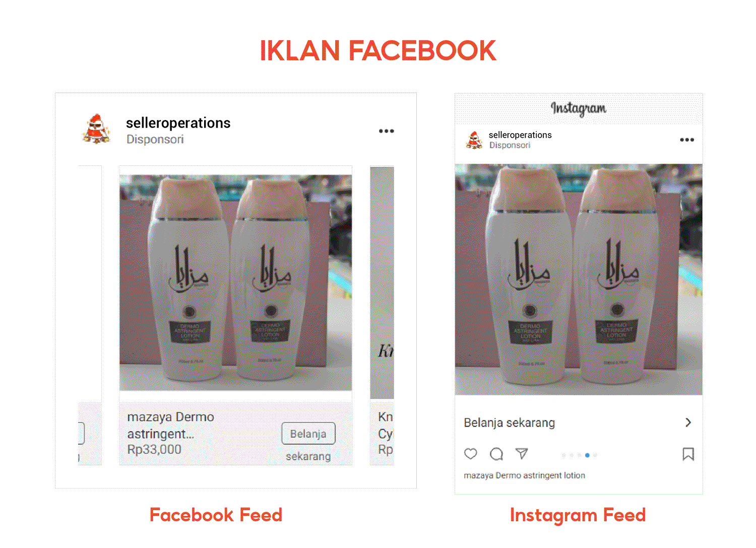Image resolution: width=756 pixels, height=548 pixels.
Task: Click the Mazaya lotion image in Facebook carousel
Action: 236,283
